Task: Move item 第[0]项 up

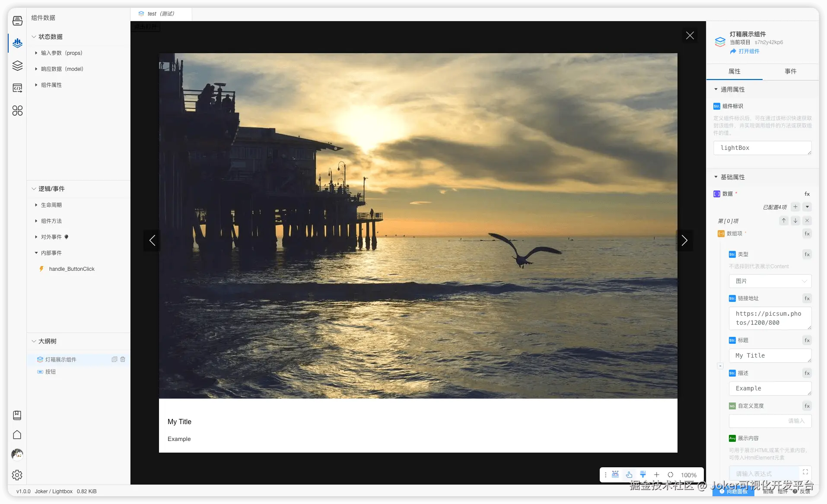Action: coord(784,221)
